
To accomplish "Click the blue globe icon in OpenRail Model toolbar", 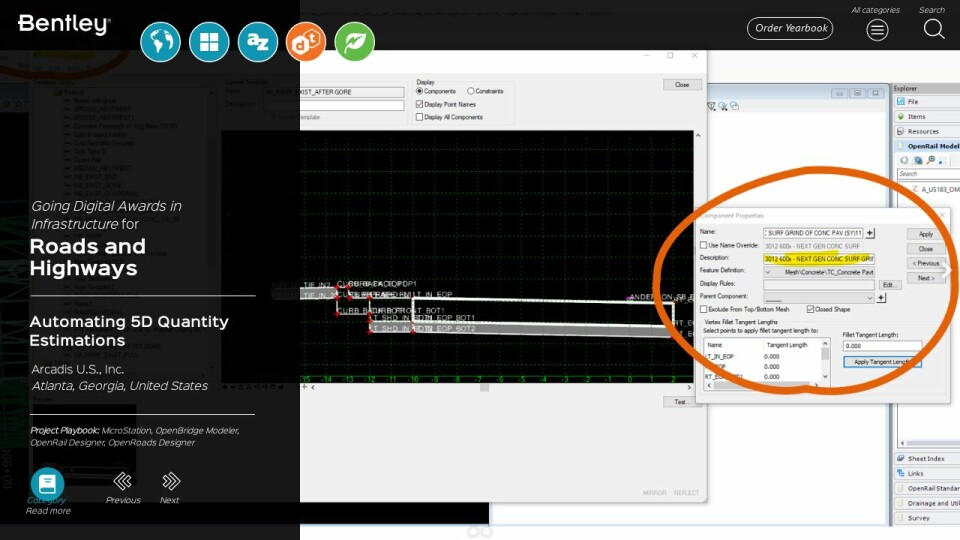I will coord(918,160).
